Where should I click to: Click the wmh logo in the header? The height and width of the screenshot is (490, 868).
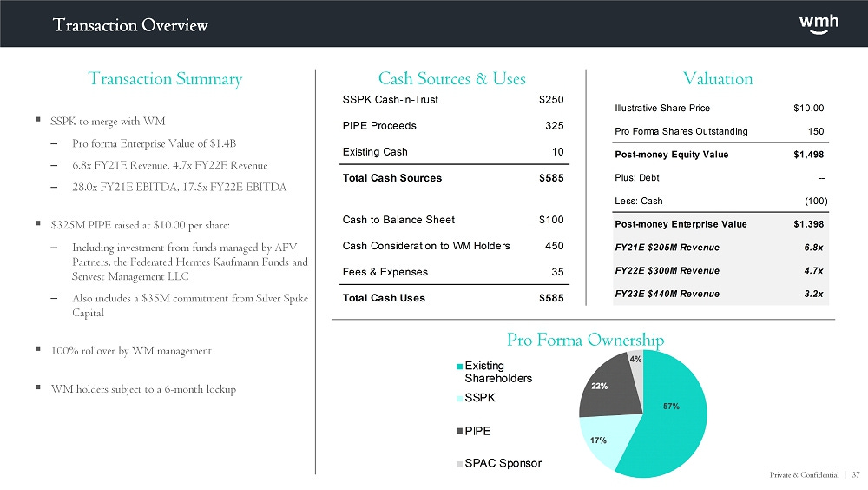pyautogui.click(x=819, y=24)
